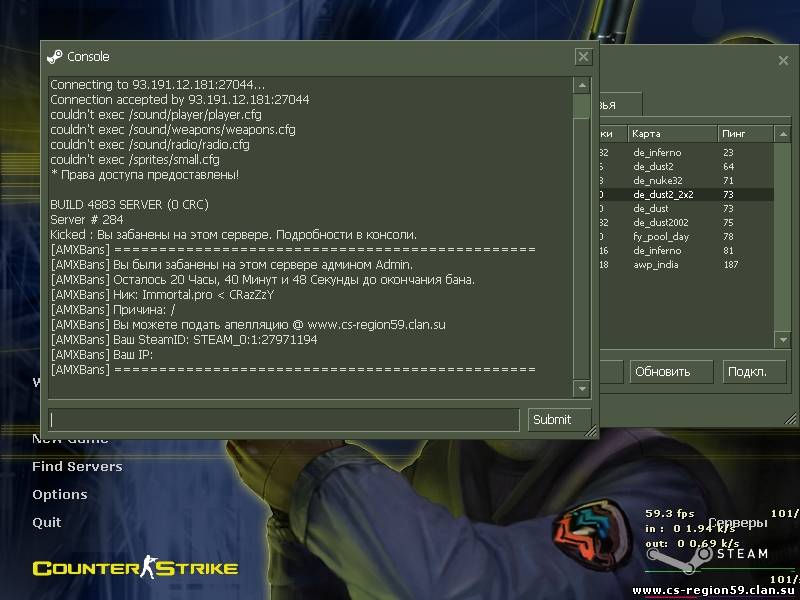This screenshot has height=600, width=800.
Task: Click the server list scroll up arrow
Action: coord(783,135)
